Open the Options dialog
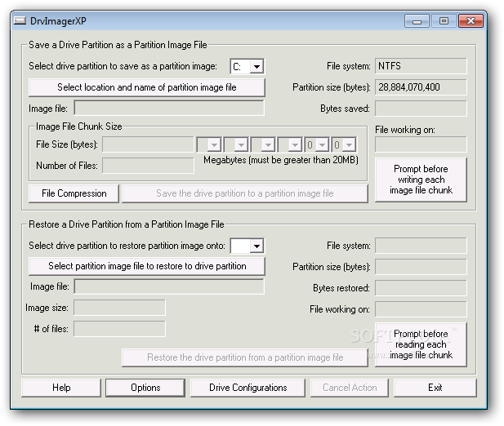 (x=145, y=388)
